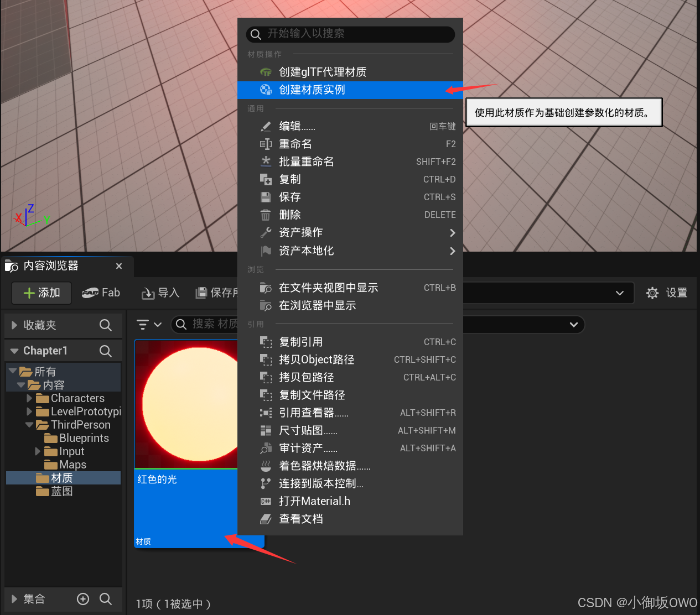Expand the 集合 collections section

point(14,599)
